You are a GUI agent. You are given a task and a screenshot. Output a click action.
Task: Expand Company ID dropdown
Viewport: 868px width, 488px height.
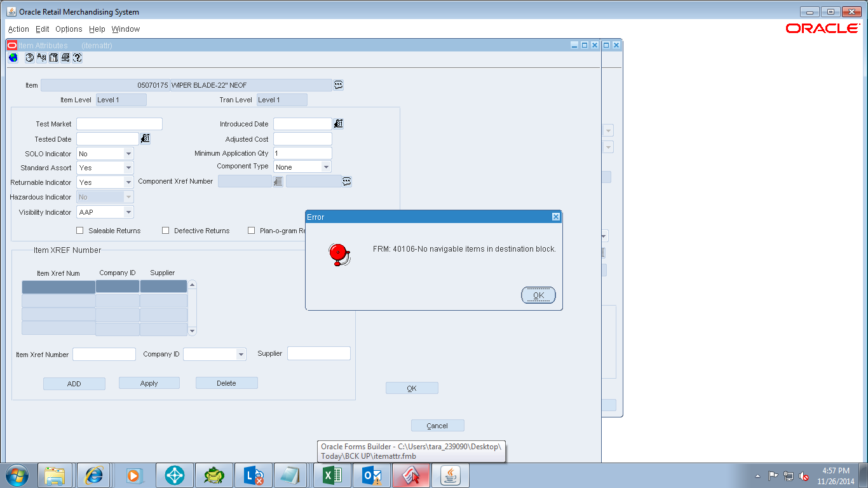pyautogui.click(x=241, y=354)
